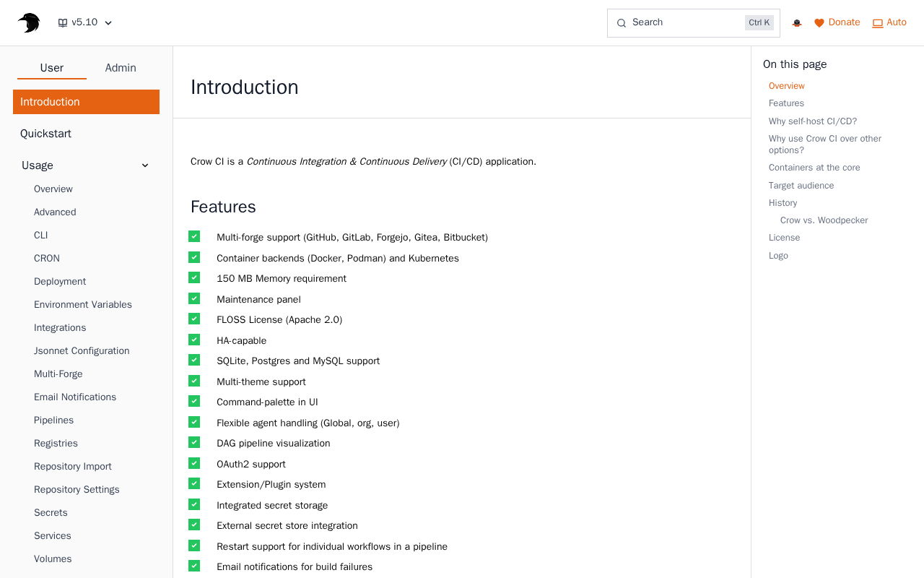Click the Ctrl K shortcut badge
The height and width of the screenshot is (578, 924).
pos(759,23)
